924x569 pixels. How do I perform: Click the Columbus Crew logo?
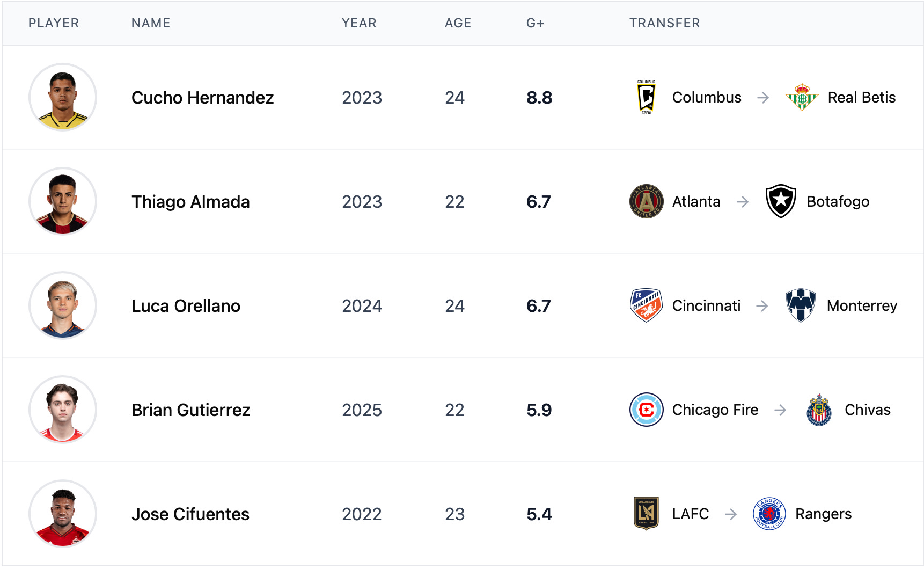pyautogui.click(x=646, y=97)
